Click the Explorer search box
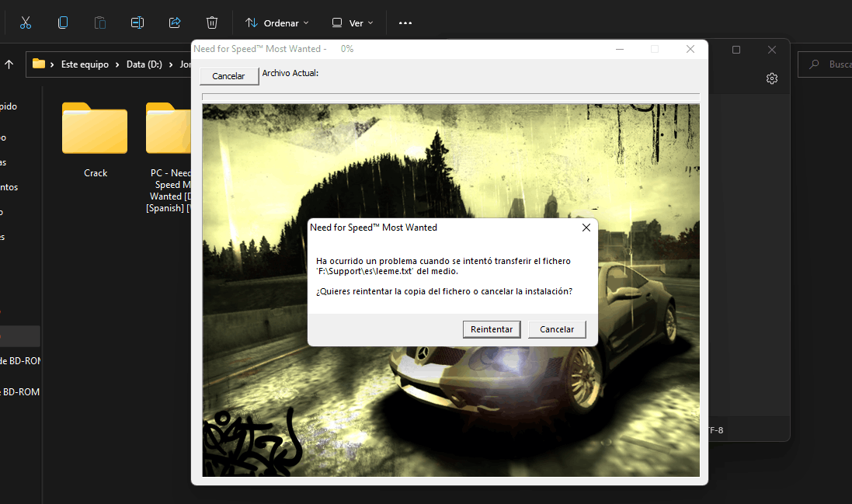 825,64
